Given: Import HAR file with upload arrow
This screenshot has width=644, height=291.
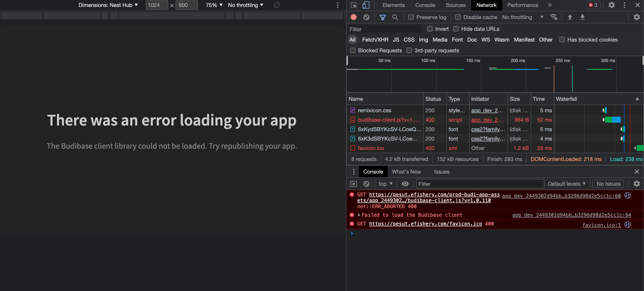Looking at the screenshot, I should pyautogui.click(x=570, y=17).
